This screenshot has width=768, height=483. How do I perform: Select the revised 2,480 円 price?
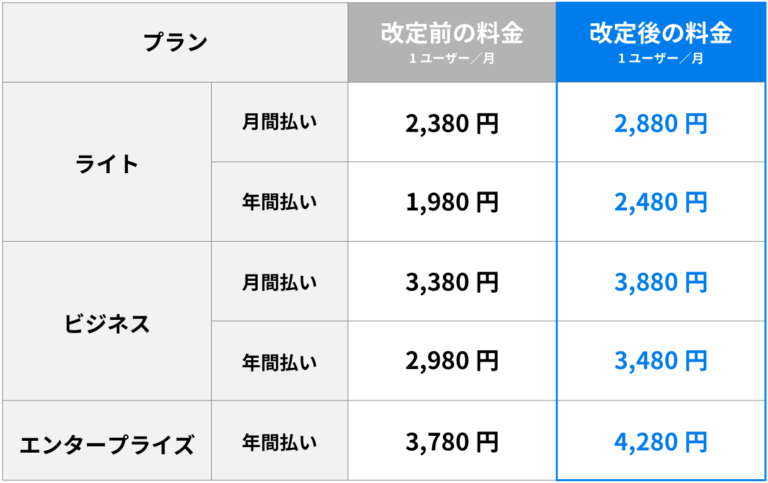coord(660,202)
